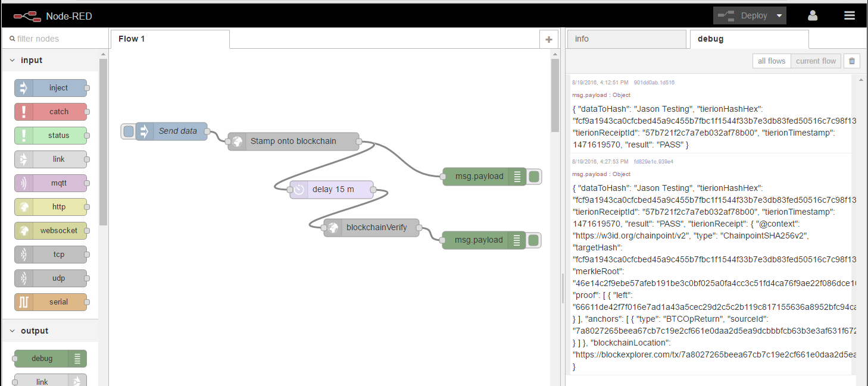The image size is (868, 386).
Task: Click the sidebar separator grip handle
Action: (x=563, y=288)
